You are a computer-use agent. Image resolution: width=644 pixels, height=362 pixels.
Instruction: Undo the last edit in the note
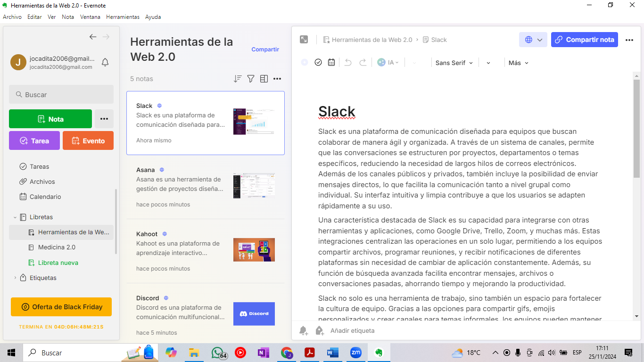point(348,62)
